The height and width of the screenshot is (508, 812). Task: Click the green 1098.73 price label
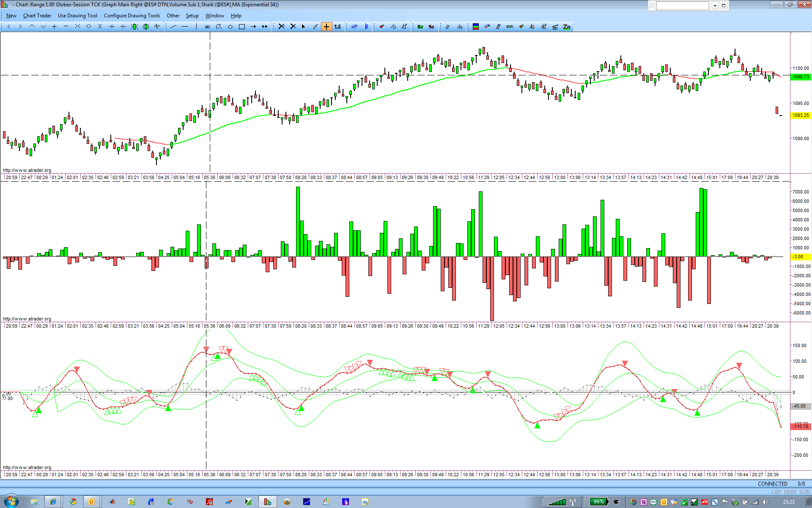(801, 77)
